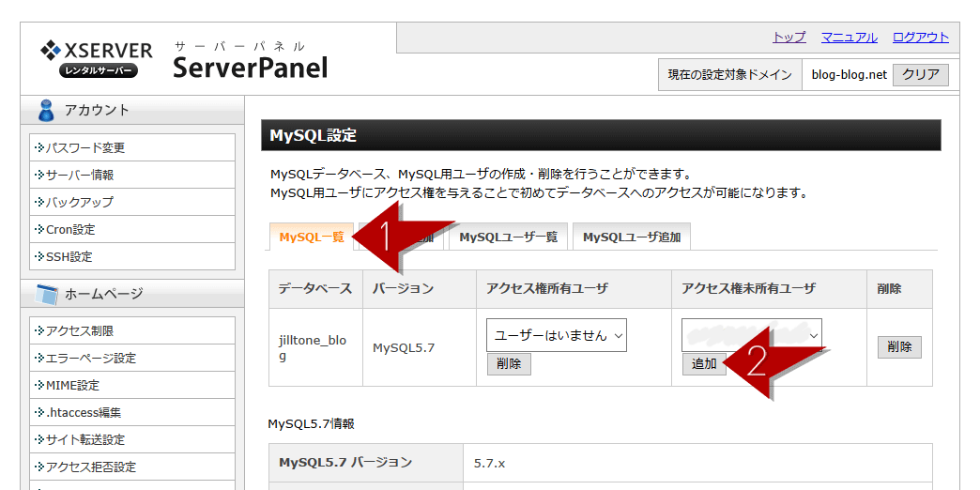Open サーバー情報 in the sidebar

pos(132,175)
